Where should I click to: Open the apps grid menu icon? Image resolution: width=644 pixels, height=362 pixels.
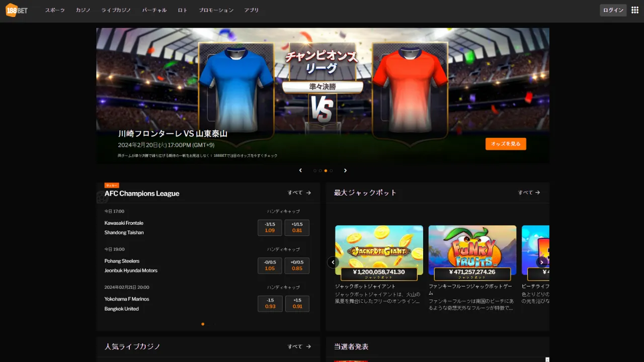point(635,10)
